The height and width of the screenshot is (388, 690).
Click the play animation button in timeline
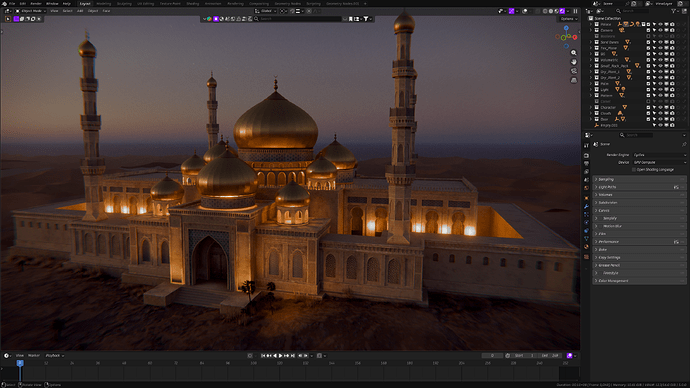[x=280, y=355]
